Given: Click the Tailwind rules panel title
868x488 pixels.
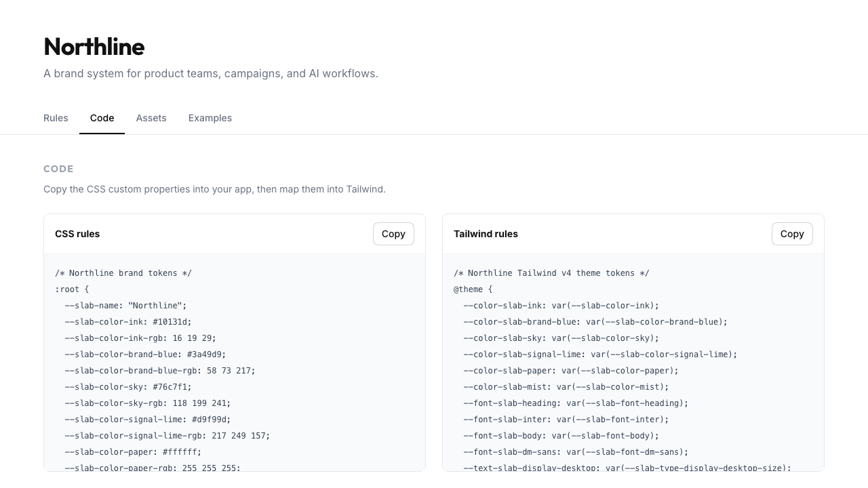Looking at the screenshot, I should click(x=486, y=234).
